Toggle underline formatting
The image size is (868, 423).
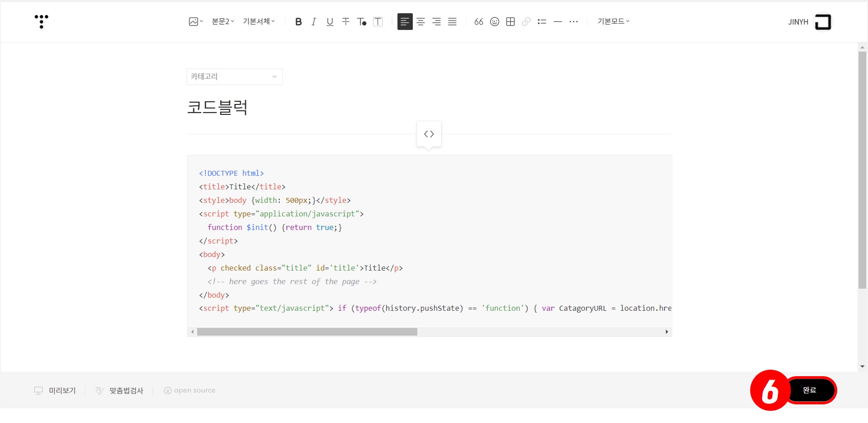[330, 22]
